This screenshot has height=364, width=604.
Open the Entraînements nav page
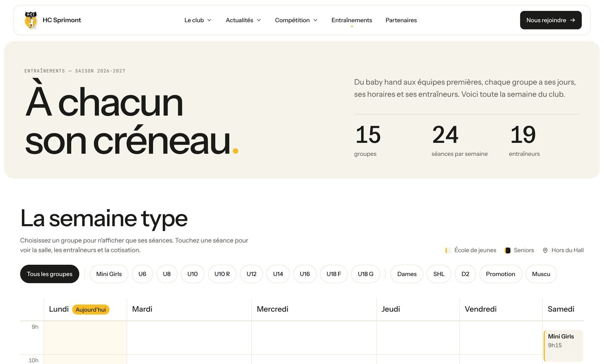point(351,20)
